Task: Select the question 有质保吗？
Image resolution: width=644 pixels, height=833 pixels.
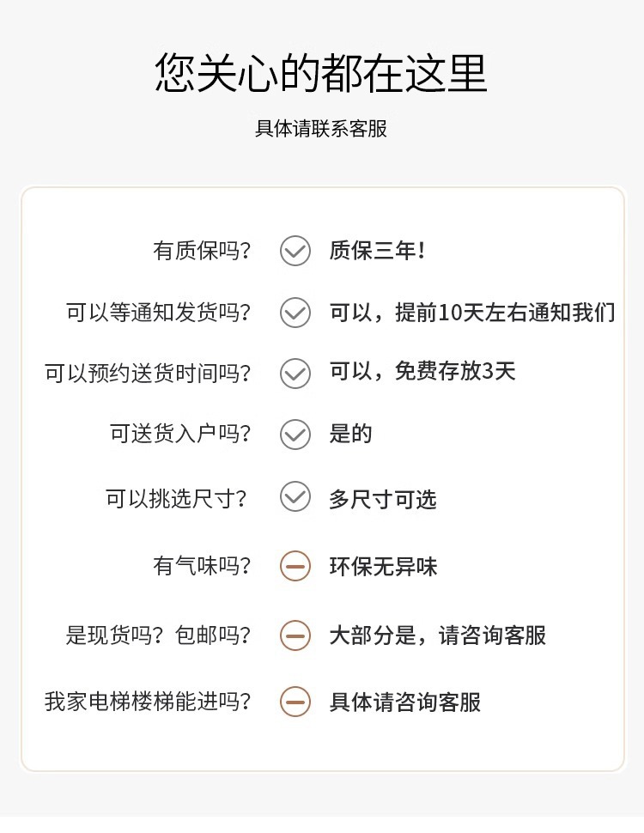Action: click(x=203, y=251)
